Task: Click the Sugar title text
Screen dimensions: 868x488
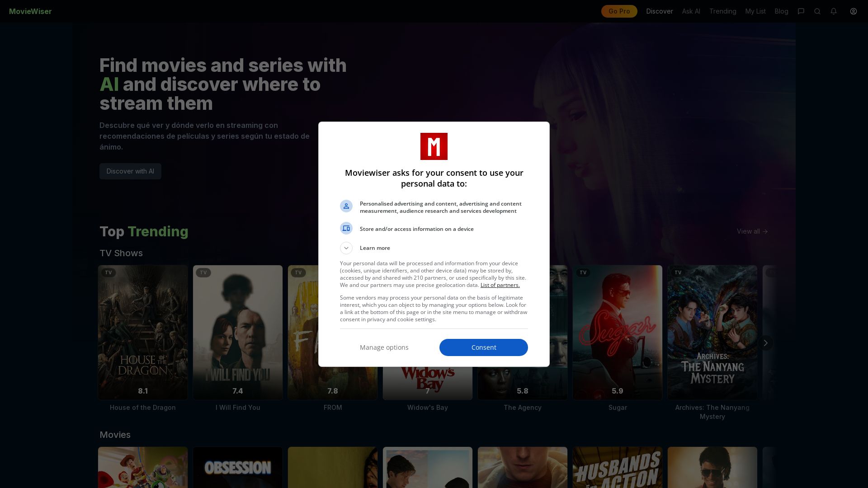Action: point(618,408)
